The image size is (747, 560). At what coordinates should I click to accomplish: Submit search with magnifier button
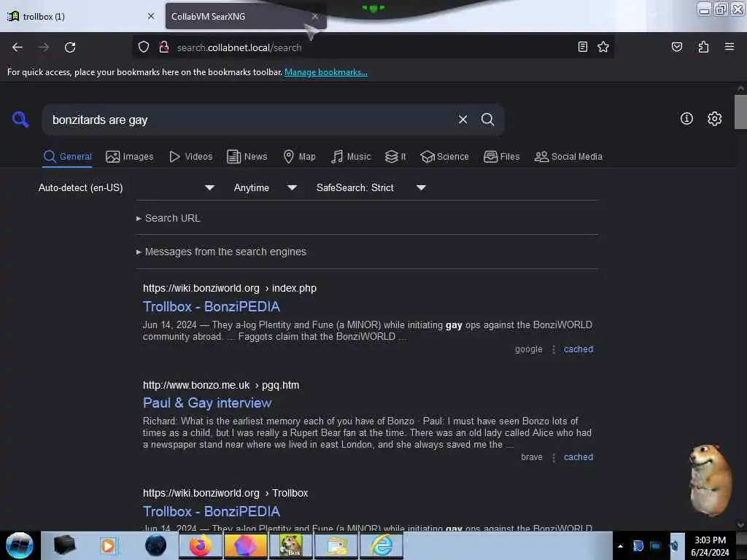click(487, 120)
